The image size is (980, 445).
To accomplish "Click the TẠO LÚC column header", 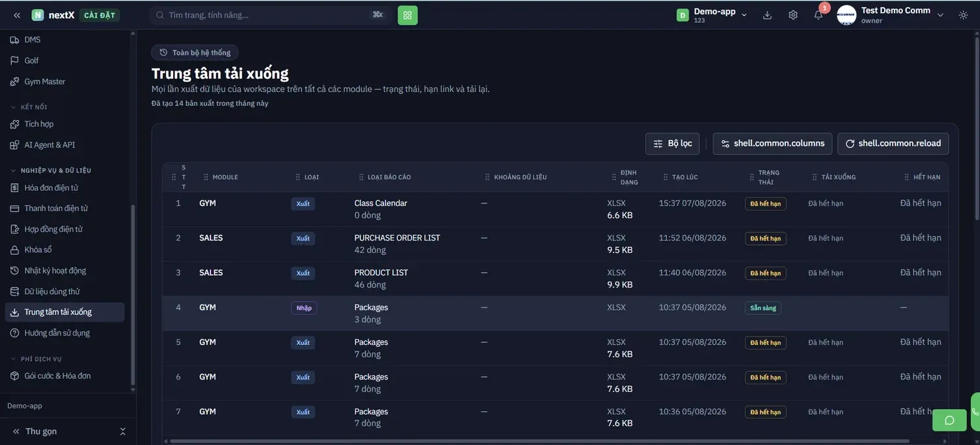I will tap(686, 177).
